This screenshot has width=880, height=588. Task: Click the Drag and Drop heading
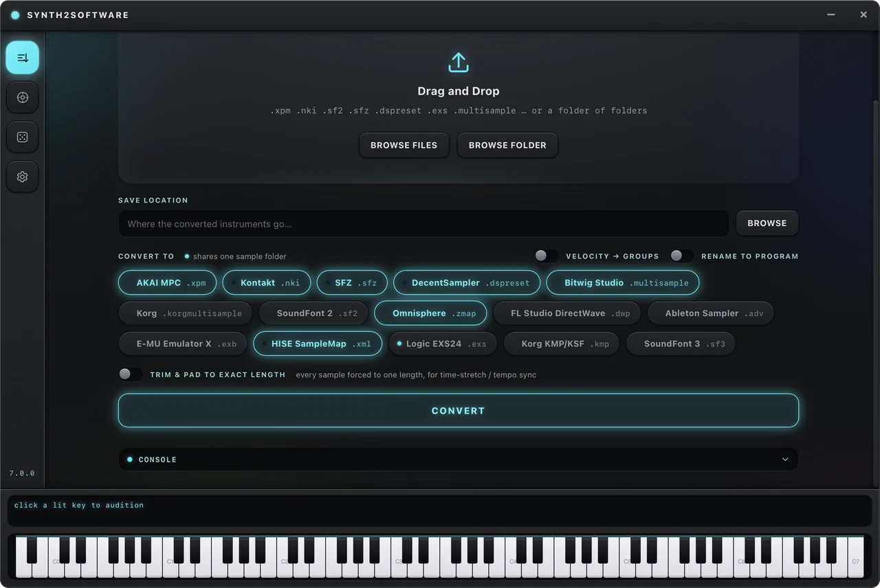459,91
